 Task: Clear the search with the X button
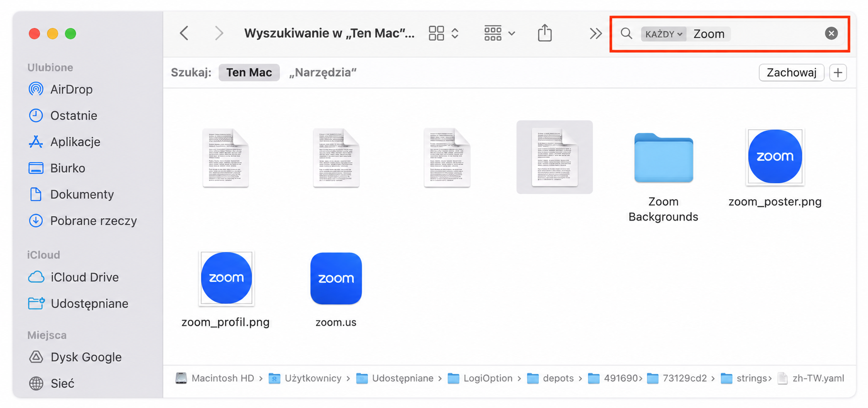coord(831,33)
